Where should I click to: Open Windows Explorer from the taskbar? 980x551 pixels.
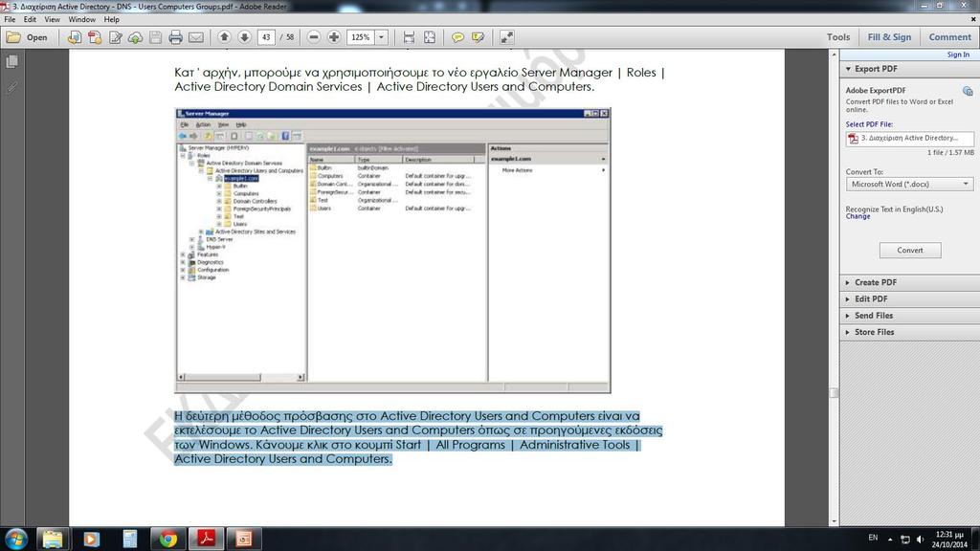53,539
